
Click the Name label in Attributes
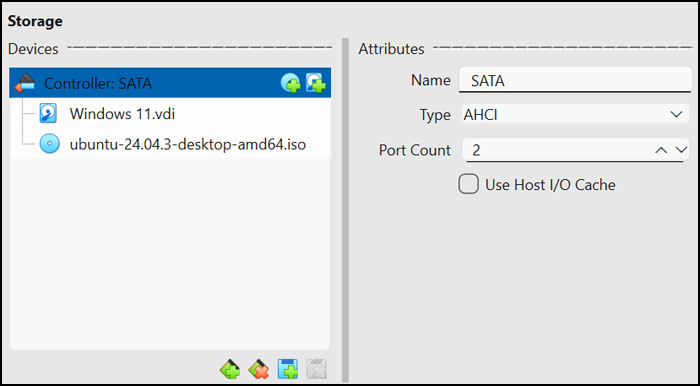(x=431, y=80)
